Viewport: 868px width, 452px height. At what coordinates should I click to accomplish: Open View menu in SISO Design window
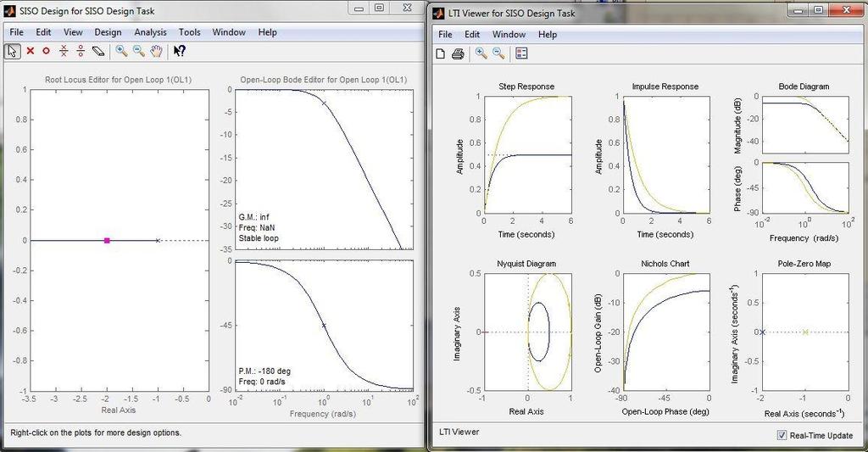point(73,32)
